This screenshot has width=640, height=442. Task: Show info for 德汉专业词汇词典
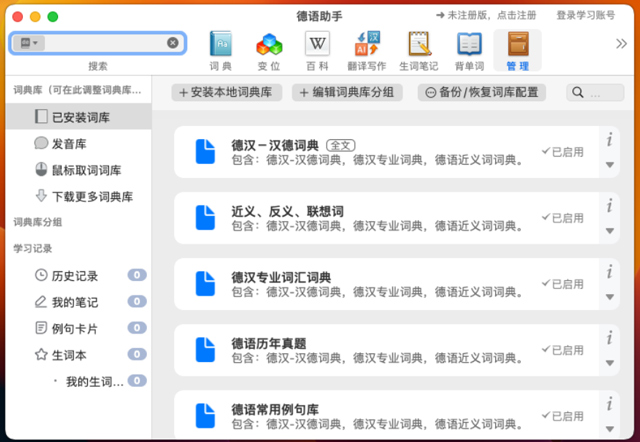[609, 272]
